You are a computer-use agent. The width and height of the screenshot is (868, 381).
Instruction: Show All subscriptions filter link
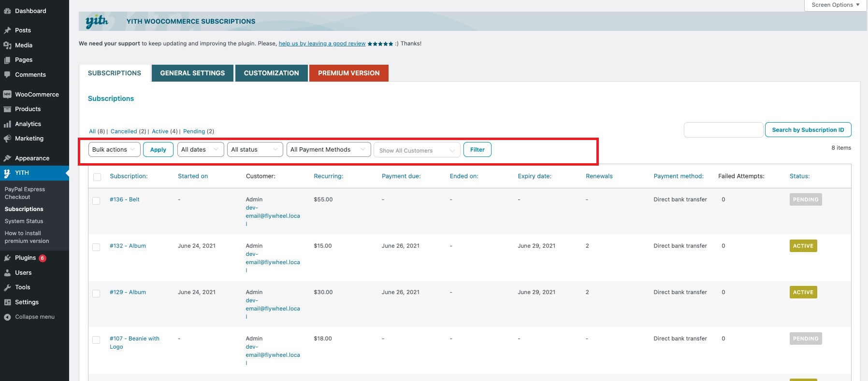[x=92, y=131]
